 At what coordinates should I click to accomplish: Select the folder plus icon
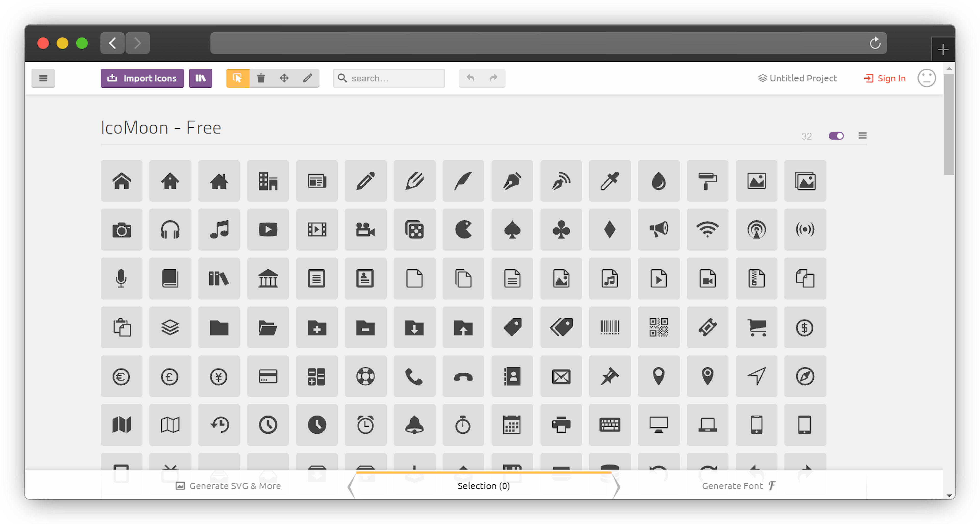pyautogui.click(x=316, y=327)
